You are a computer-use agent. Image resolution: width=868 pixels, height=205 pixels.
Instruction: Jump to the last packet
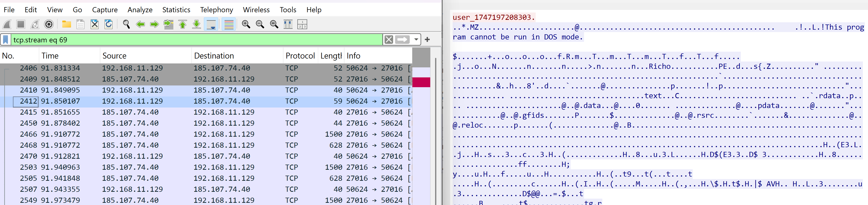tap(197, 24)
